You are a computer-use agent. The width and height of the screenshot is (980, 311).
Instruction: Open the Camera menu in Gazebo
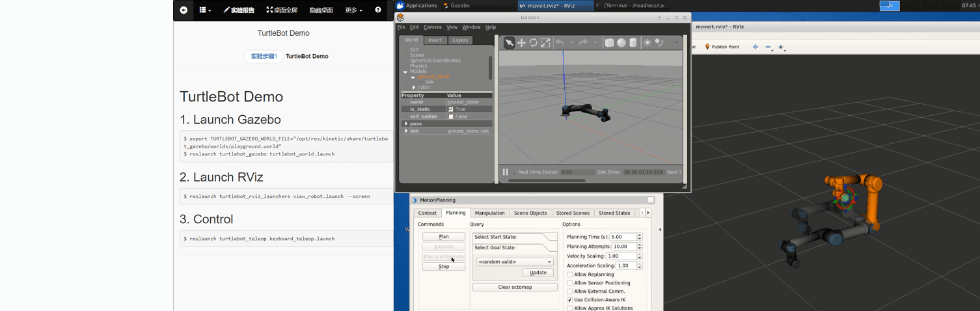(432, 27)
